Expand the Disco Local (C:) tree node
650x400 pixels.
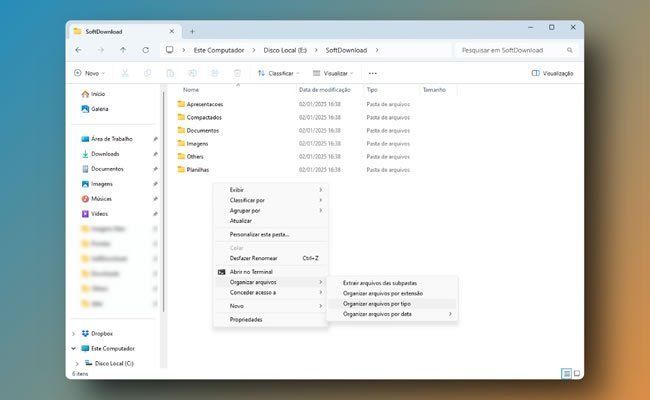coord(77,364)
